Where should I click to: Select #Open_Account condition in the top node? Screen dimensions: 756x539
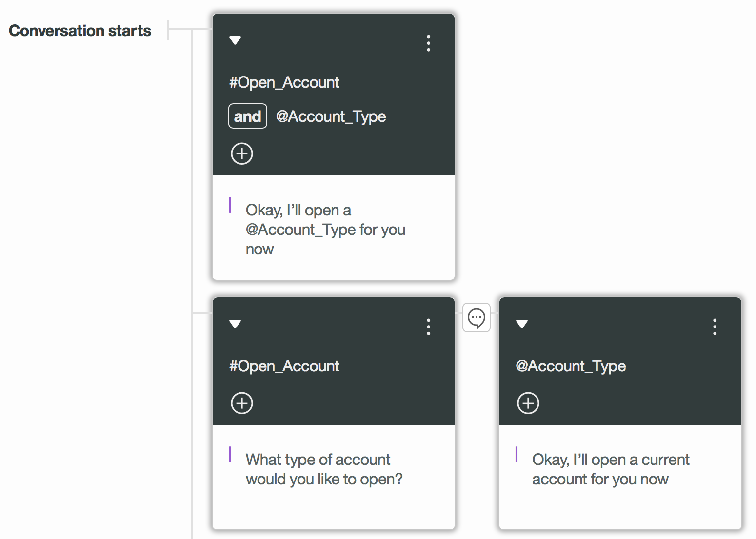(284, 82)
